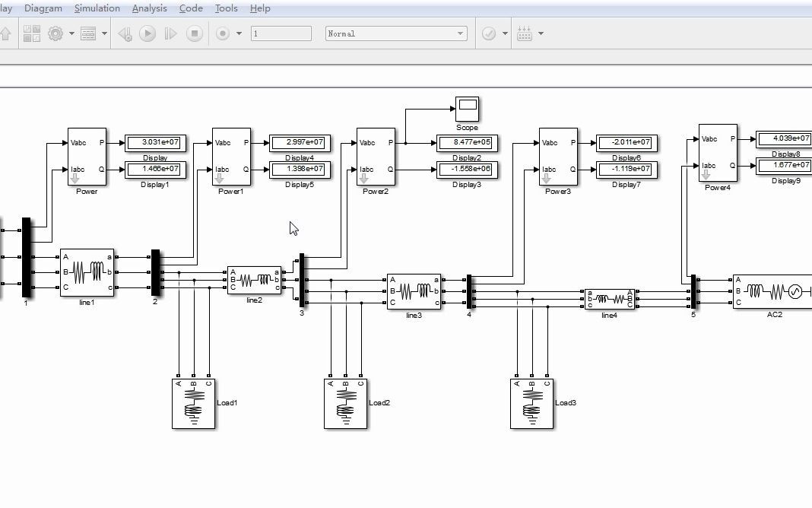Select the Scope block
The width and height of the screenshot is (812, 508).
467,110
